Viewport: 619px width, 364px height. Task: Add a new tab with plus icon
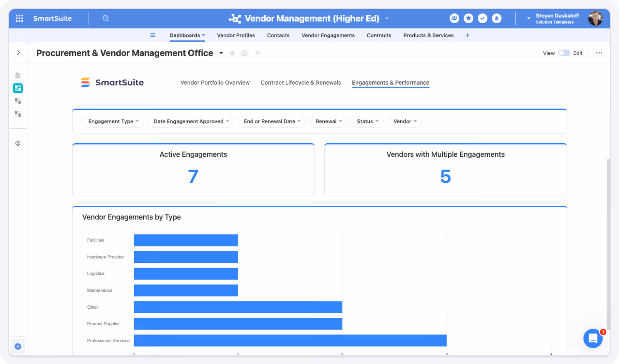point(467,35)
